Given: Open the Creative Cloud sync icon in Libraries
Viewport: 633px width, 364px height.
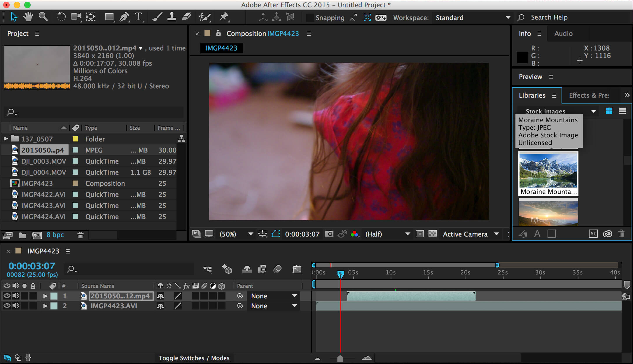Looking at the screenshot, I should click(x=607, y=234).
